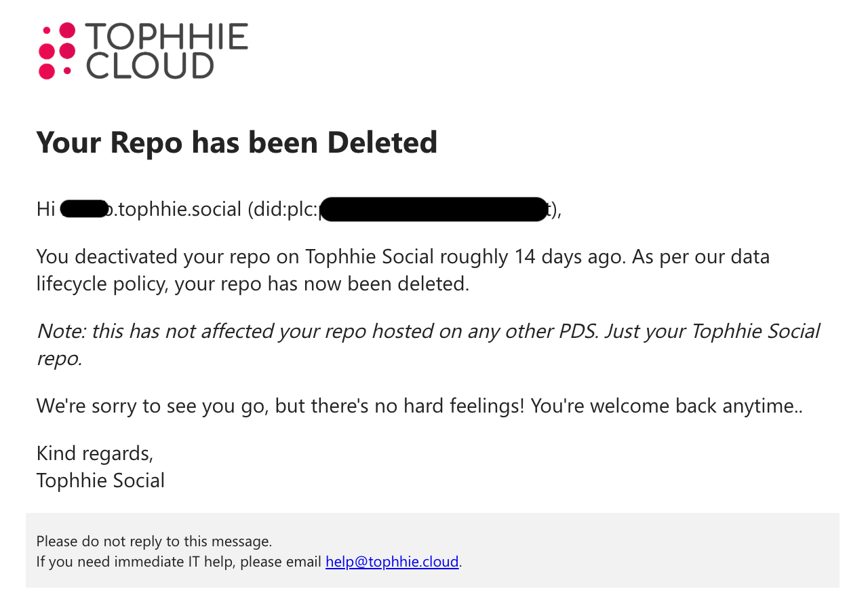The width and height of the screenshot is (868, 608).
Task: Click "Please do not reply to this message"
Action: pos(153,541)
